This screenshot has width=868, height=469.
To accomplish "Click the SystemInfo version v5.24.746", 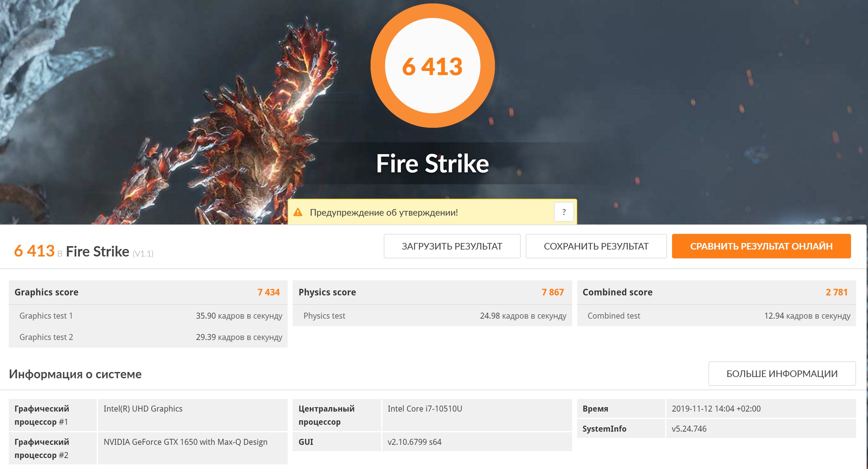I will coord(689,429).
